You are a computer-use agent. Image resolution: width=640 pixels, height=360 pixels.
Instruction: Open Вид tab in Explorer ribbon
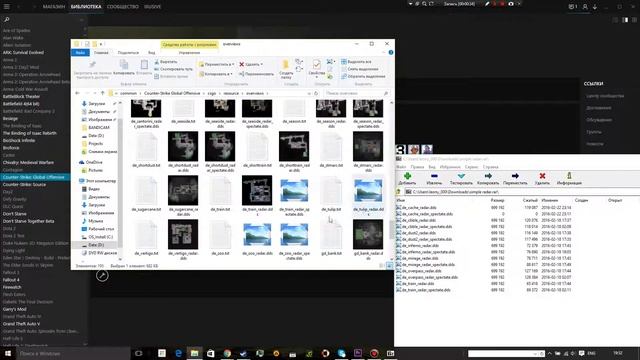coord(151,53)
